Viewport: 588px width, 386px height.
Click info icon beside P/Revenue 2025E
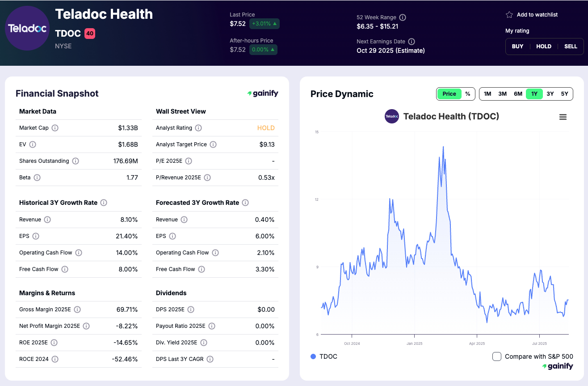(x=207, y=178)
